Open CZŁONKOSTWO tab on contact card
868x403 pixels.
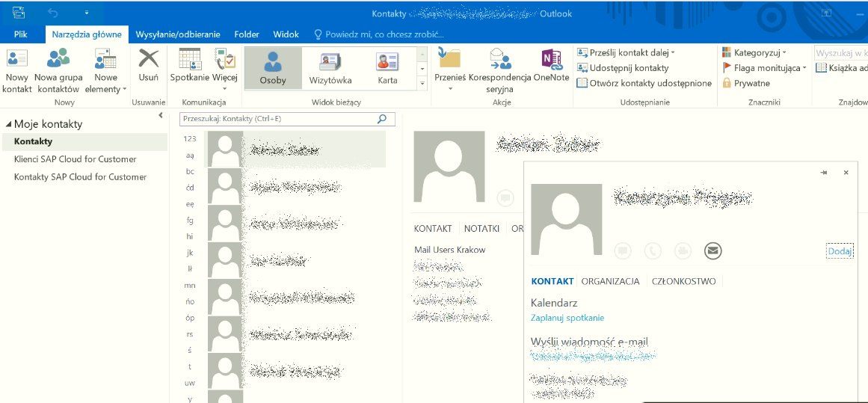(683, 281)
